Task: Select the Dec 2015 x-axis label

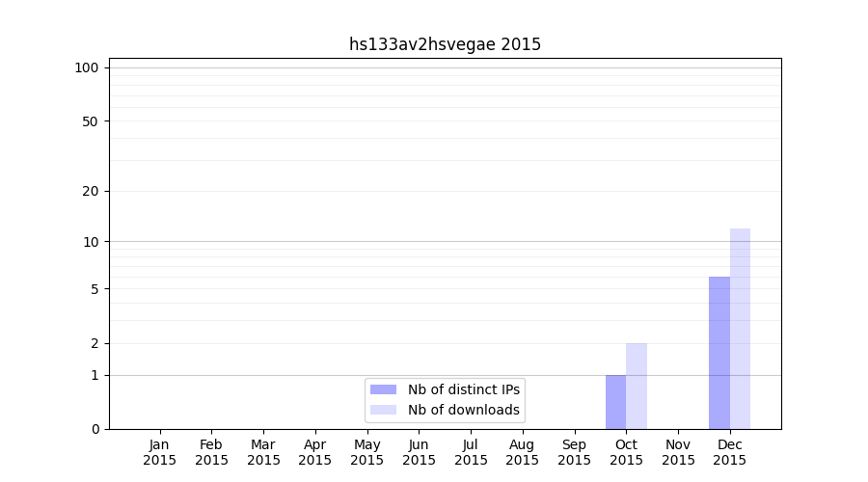Action: click(x=730, y=452)
